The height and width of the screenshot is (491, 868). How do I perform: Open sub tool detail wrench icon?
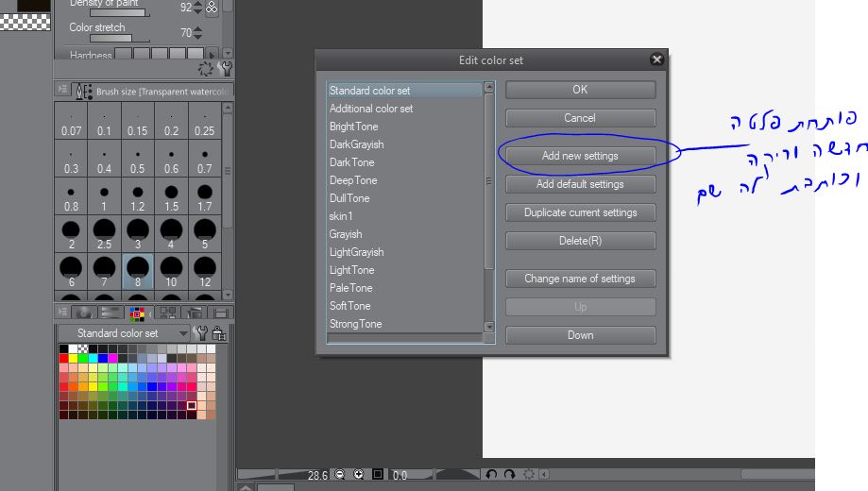click(225, 69)
